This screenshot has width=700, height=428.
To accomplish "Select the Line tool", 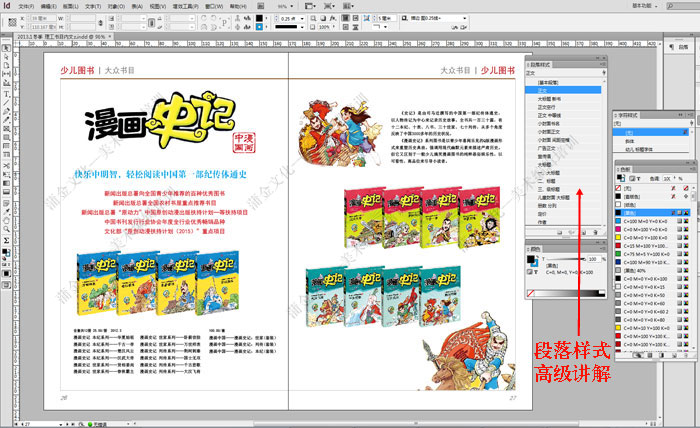I will click(x=6, y=103).
